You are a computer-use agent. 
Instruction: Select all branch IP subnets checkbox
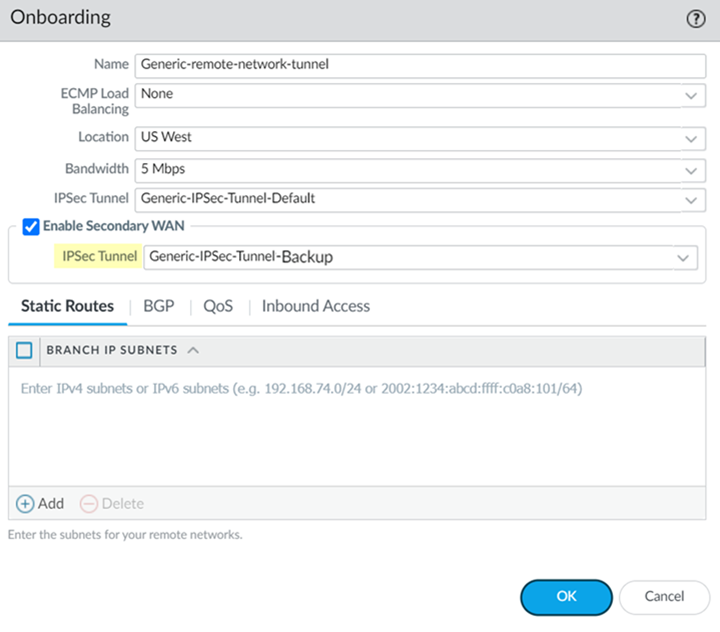[25, 350]
